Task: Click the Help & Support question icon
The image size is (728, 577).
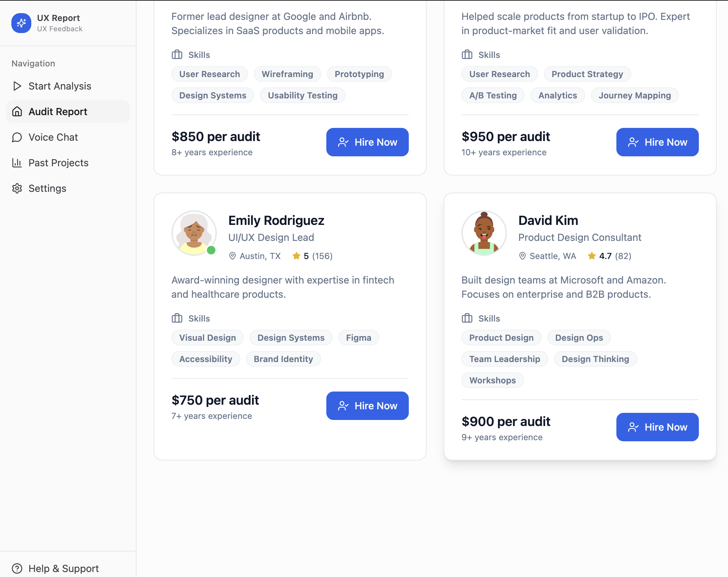Action: pyautogui.click(x=17, y=568)
